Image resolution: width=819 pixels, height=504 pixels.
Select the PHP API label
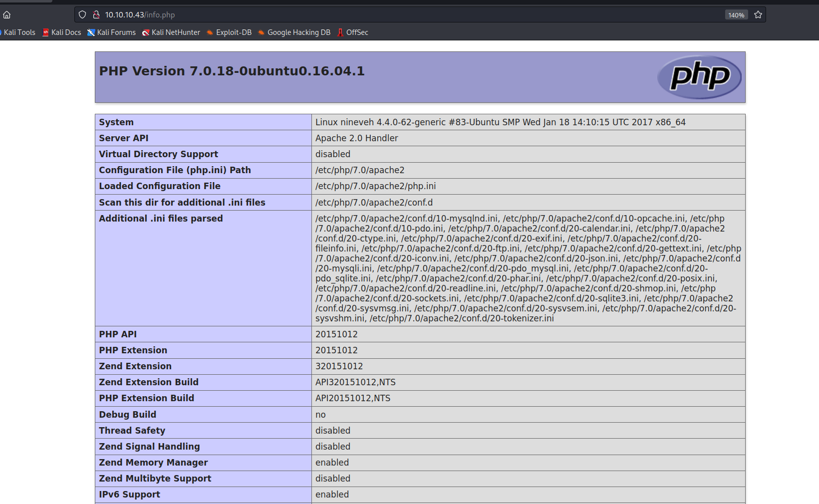click(x=118, y=334)
